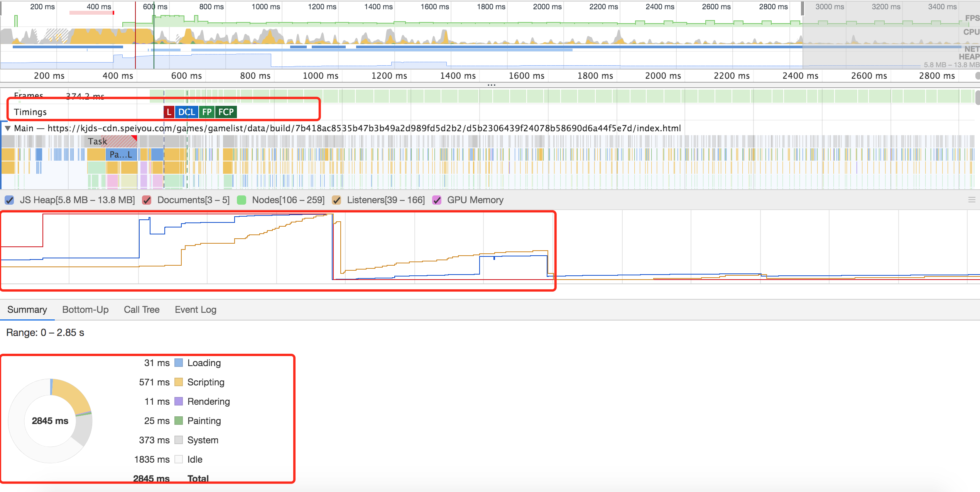
Task: Click the green Nodes color swatch
Action: click(x=242, y=200)
